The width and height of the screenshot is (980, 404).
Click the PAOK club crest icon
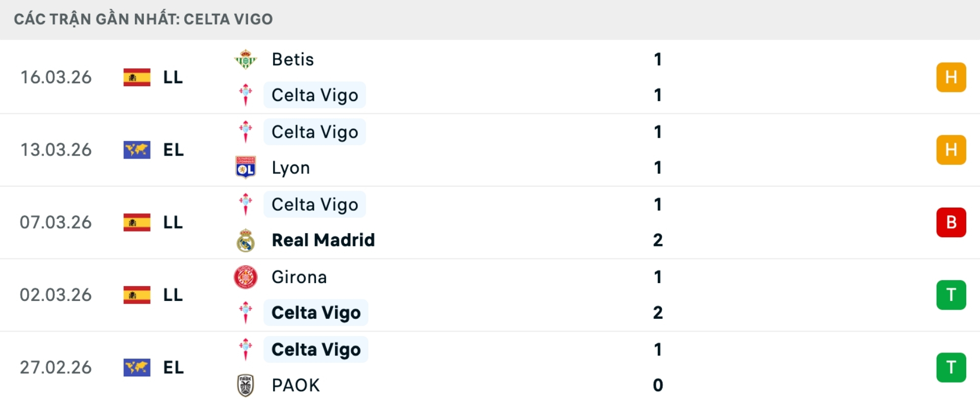click(246, 385)
